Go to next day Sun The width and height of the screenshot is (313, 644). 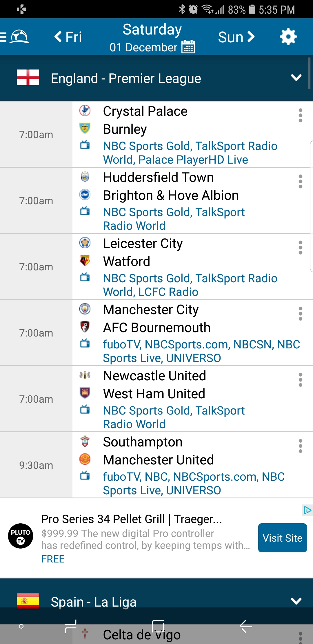236,37
